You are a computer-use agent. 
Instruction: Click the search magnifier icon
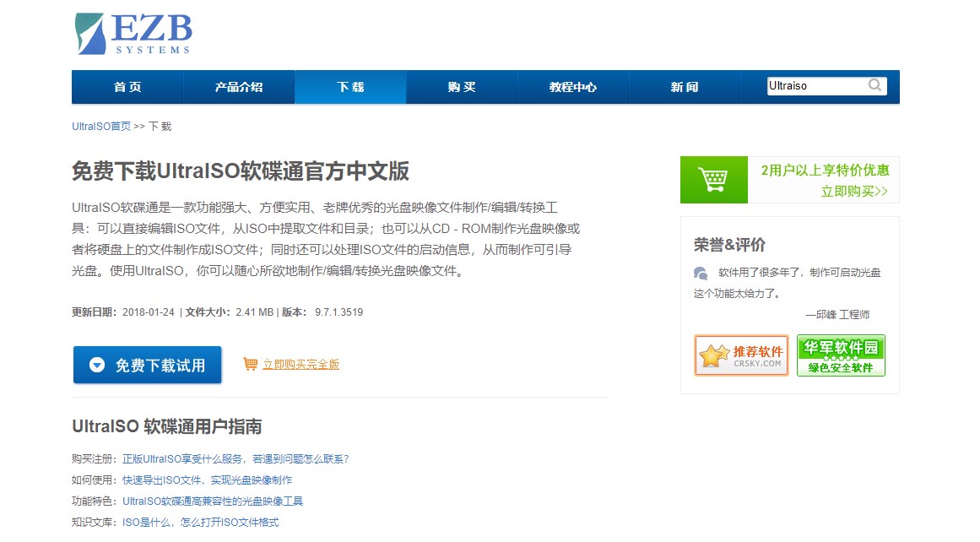[x=874, y=85]
